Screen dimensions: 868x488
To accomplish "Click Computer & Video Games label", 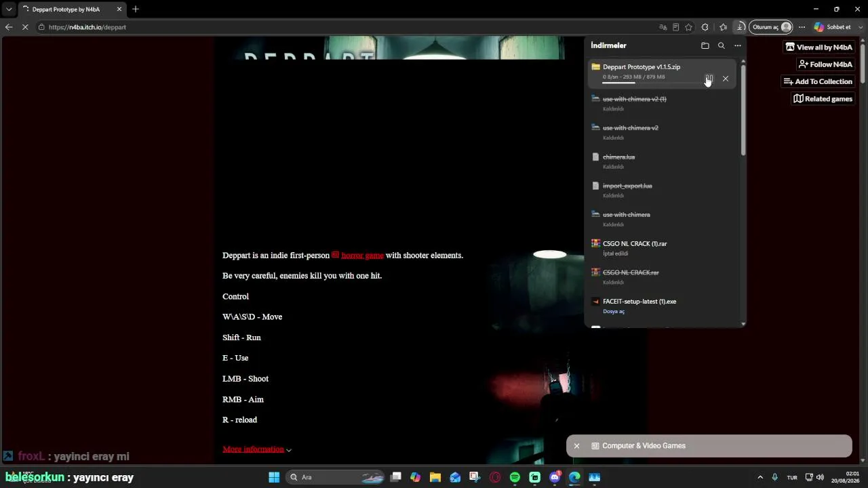I will pos(644,446).
